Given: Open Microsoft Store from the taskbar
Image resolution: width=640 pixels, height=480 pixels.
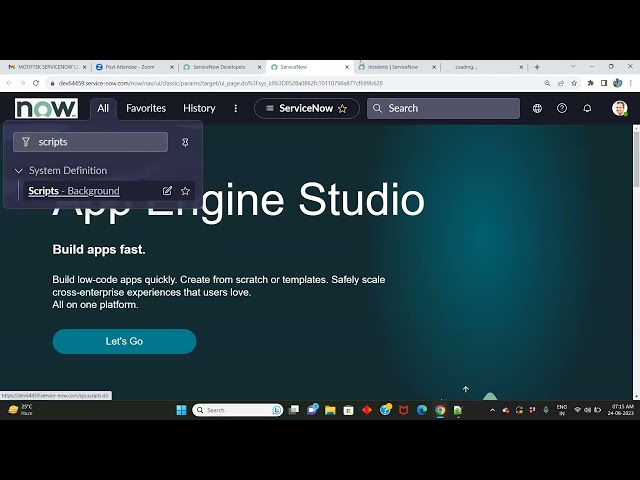Looking at the screenshot, I should coord(349,410).
